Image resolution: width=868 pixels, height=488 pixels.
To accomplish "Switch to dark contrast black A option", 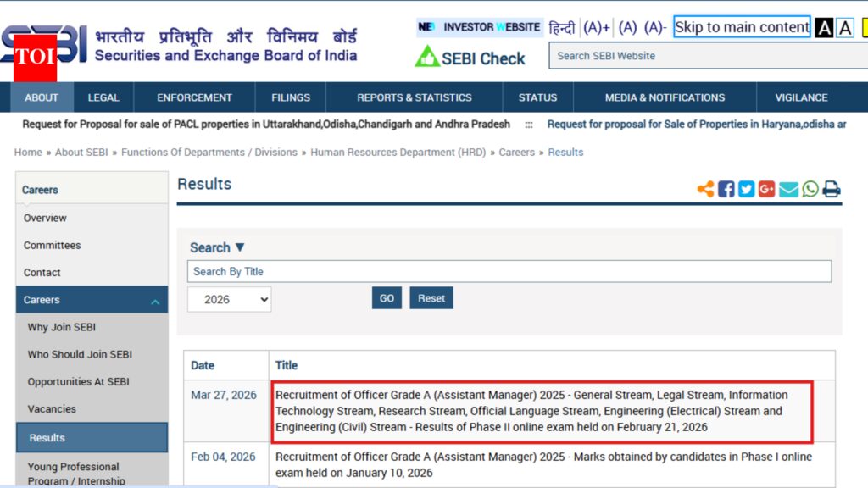I will pyautogui.click(x=823, y=27).
